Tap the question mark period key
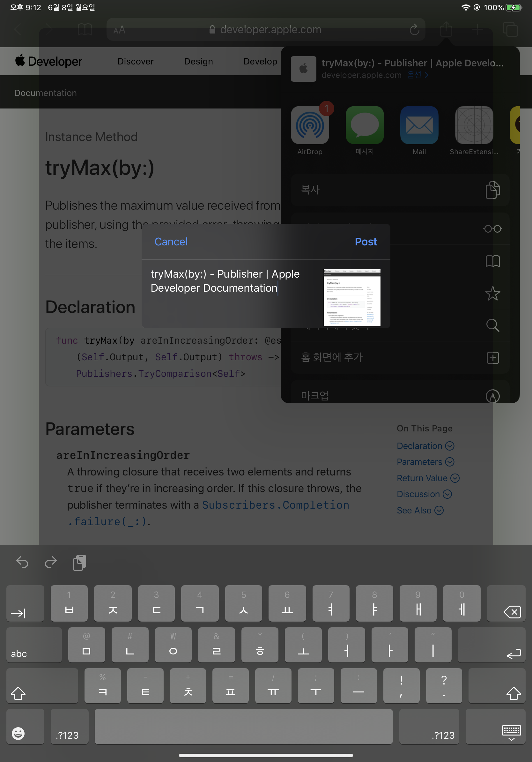Viewport: 532px width, 762px height. (x=444, y=686)
